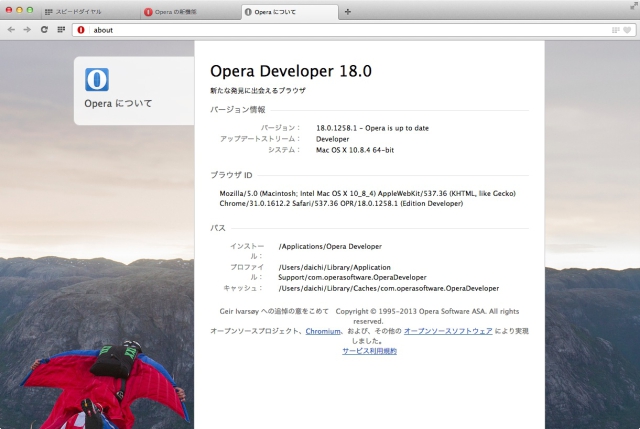Click the パス section heading
The image size is (640, 429).
[x=218, y=228]
